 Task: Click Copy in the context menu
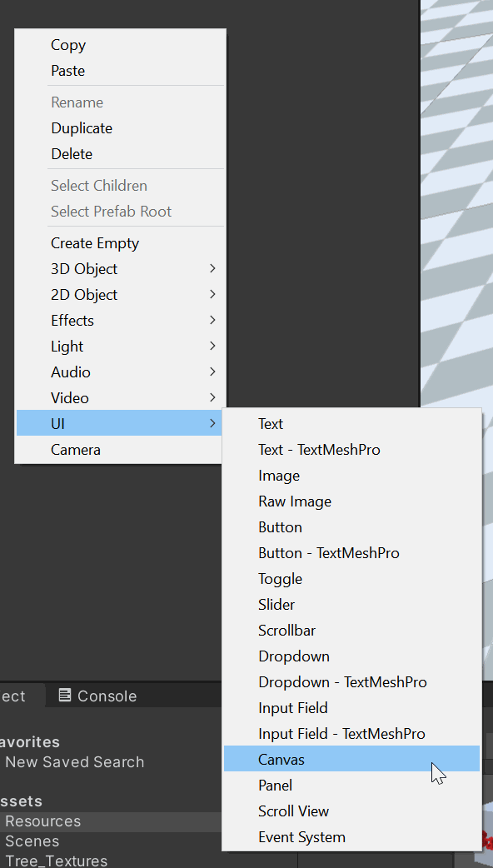coord(120,45)
